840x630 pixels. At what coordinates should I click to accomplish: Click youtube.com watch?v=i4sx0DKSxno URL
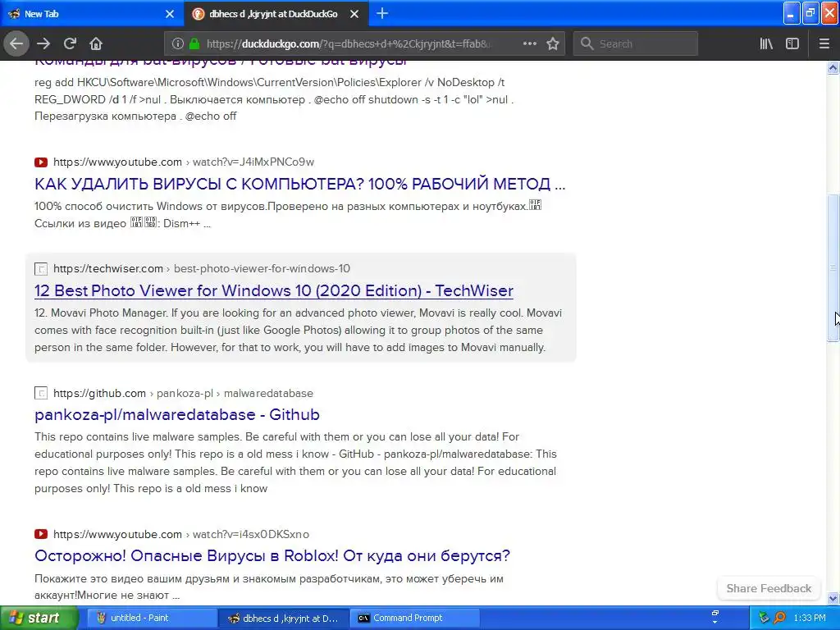pyautogui.click(x=181, y=534)
